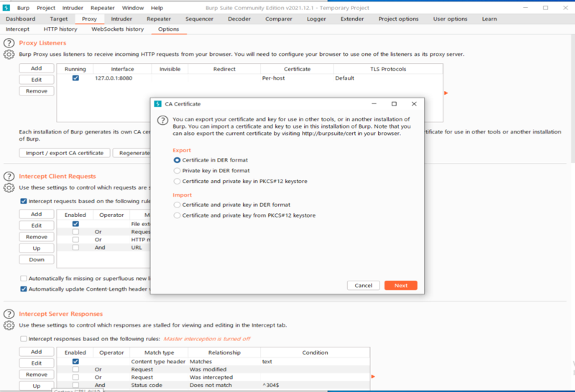This screenshot has height=392, width=575.
Task: Select import from PKCS#12 keystore option
Action: point(177,215)
